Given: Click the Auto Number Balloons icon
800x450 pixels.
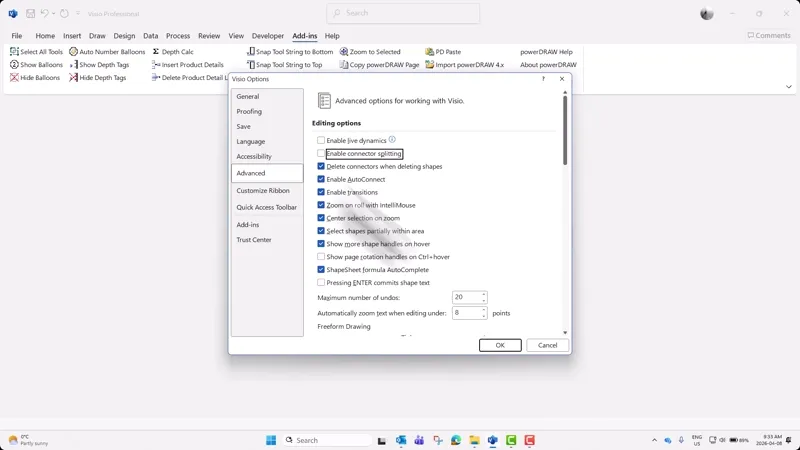Looking at the screenshot, I should point(73,52).
